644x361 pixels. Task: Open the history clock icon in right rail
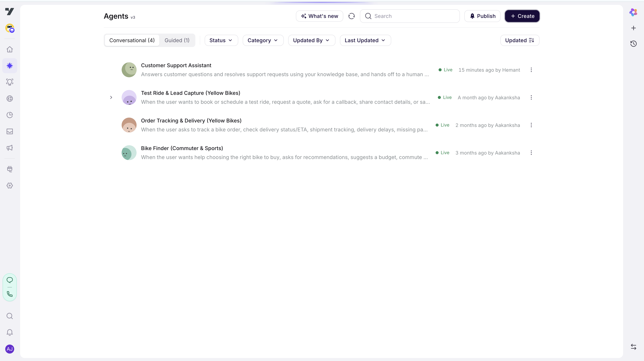[633, 44]
